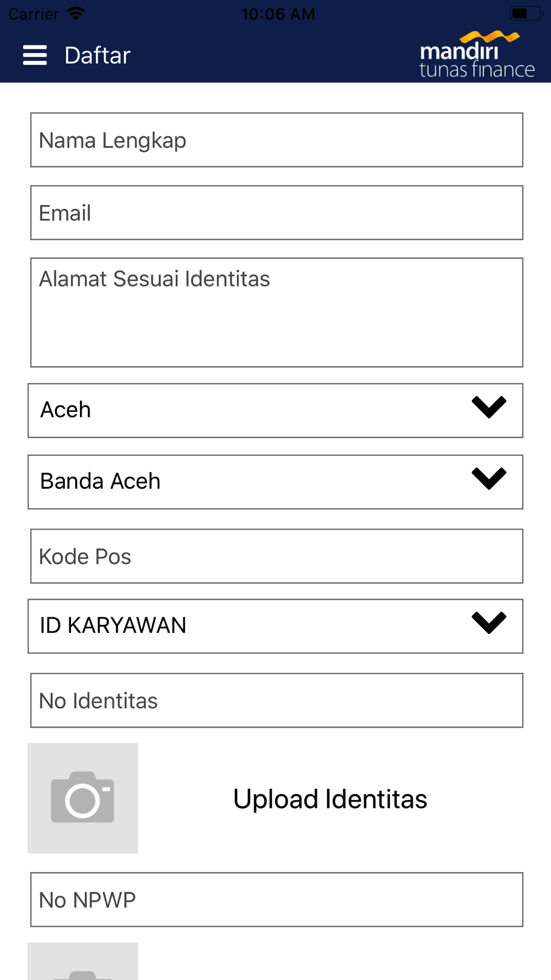Click the Email input field
This screenshot has height=980, width=551.
click(277, 213)
